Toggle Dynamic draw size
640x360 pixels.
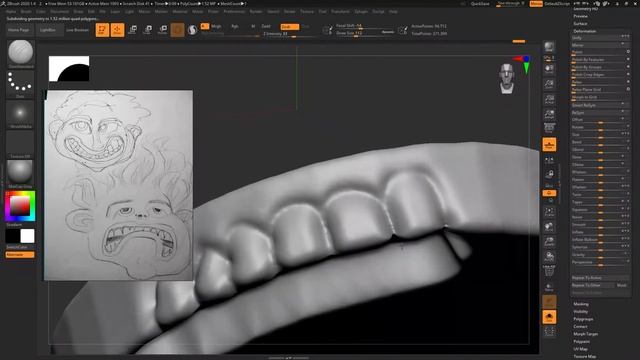click(x=388, y=32)
